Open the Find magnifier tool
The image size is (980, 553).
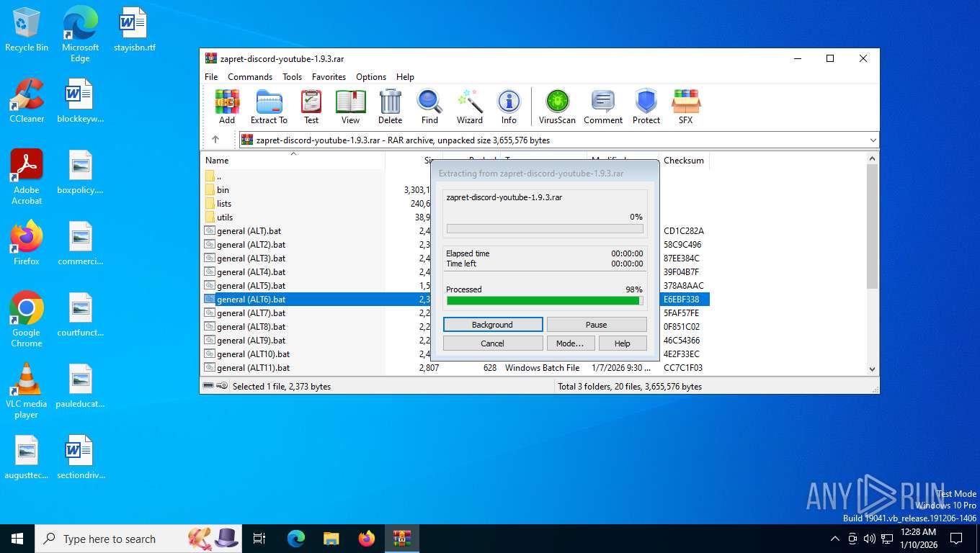429,107
